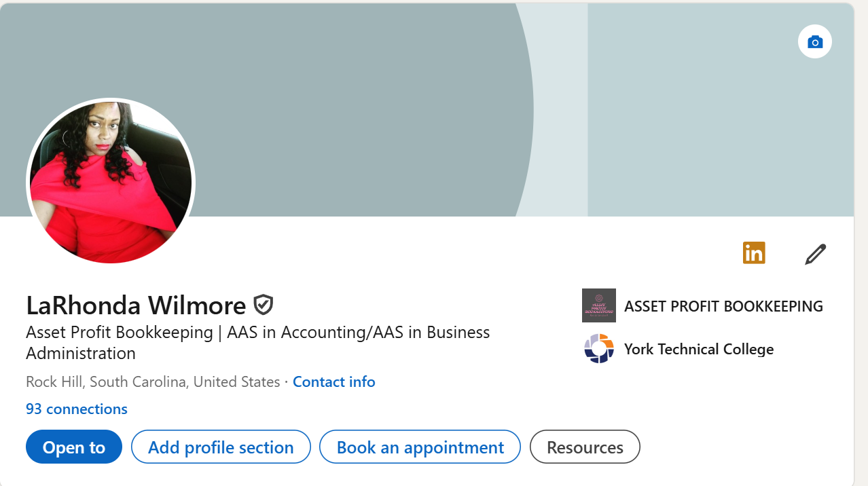The height and width of the screenshot is (486, 868).
Task: Expand options via the Open to dropdown
Action: [x=73, y=447]
